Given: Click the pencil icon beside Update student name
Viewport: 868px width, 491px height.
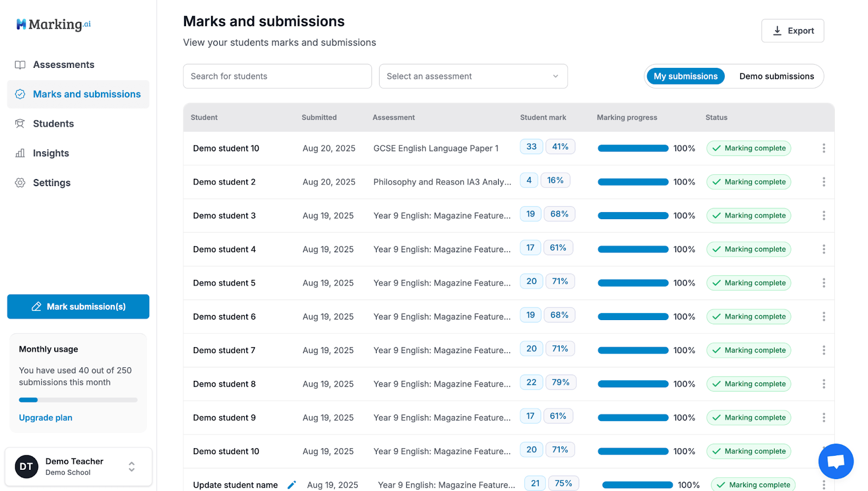Looking at the screenshot, I should 292,484.
